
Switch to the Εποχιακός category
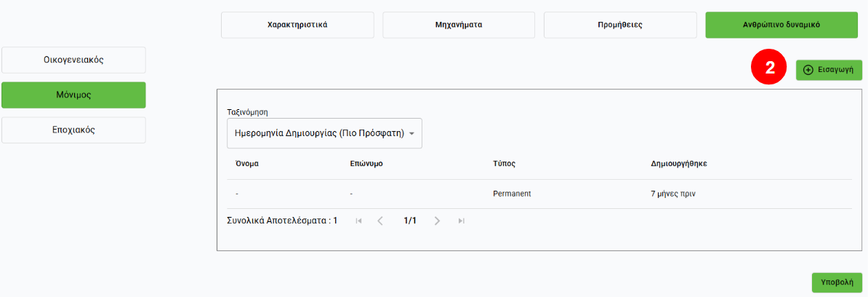[73, 130]
